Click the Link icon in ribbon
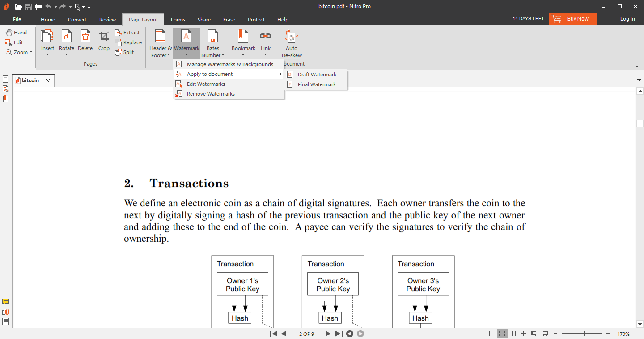 coord(266,37)
